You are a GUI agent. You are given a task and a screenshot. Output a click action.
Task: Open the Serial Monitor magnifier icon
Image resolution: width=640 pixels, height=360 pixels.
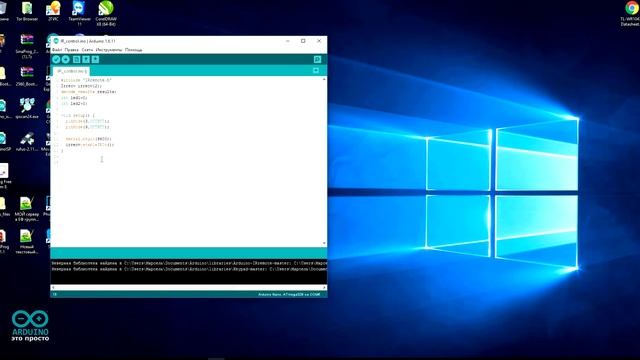[x=317, y=60]
